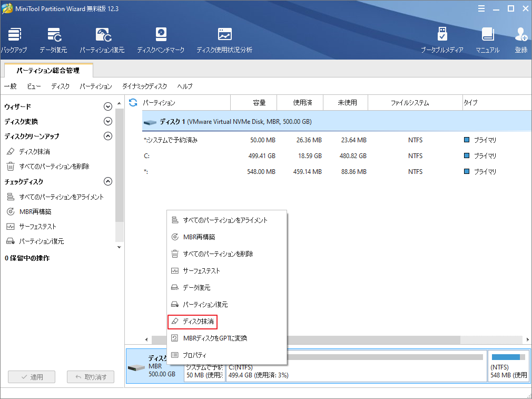
Task: Sort by ファイルシステム column header
Action: tap(415, 103)
